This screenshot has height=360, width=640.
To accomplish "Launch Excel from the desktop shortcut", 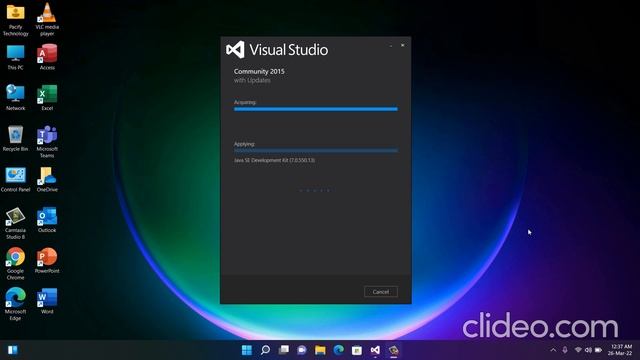I will coord(47,98).
